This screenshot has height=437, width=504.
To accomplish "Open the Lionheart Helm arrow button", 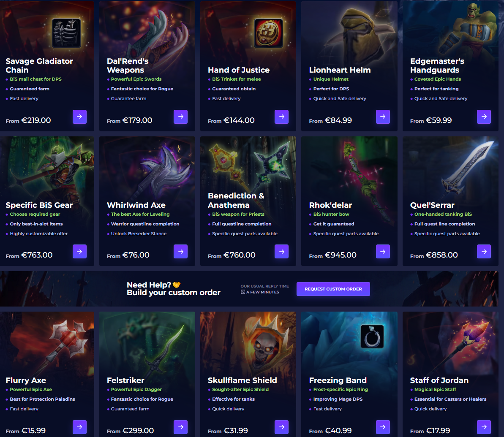I will coord(383,117).
